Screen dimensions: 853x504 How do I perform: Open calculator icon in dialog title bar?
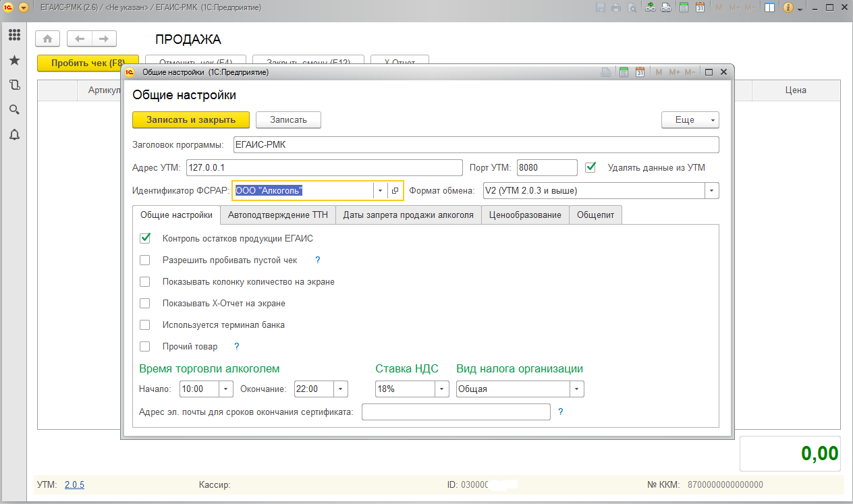(624, 72)
